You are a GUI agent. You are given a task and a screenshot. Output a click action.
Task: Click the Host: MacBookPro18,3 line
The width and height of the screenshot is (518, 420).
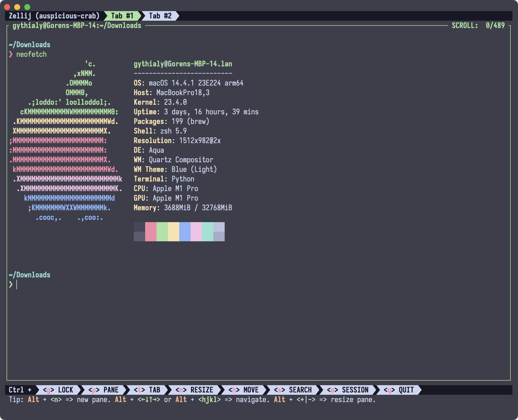click(171, 93)
